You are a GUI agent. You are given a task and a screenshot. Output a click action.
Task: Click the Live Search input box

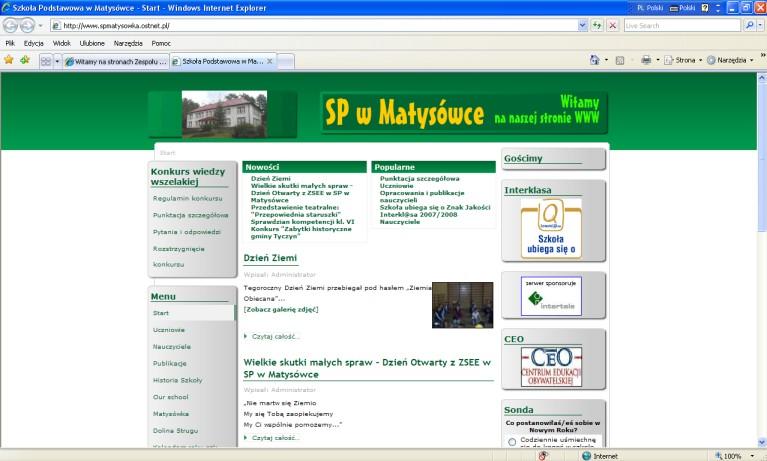(x=683, y=25)
